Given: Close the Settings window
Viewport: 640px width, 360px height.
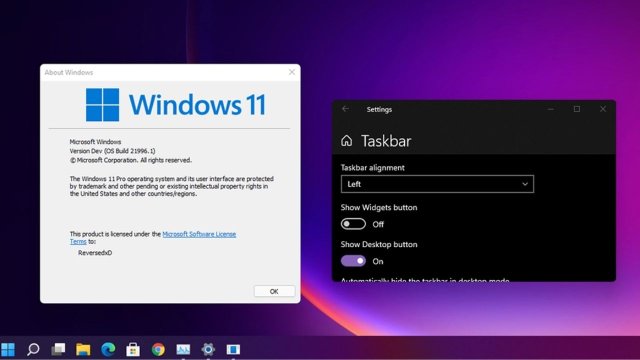Looking at the screenshot, I should click(603, 109).
